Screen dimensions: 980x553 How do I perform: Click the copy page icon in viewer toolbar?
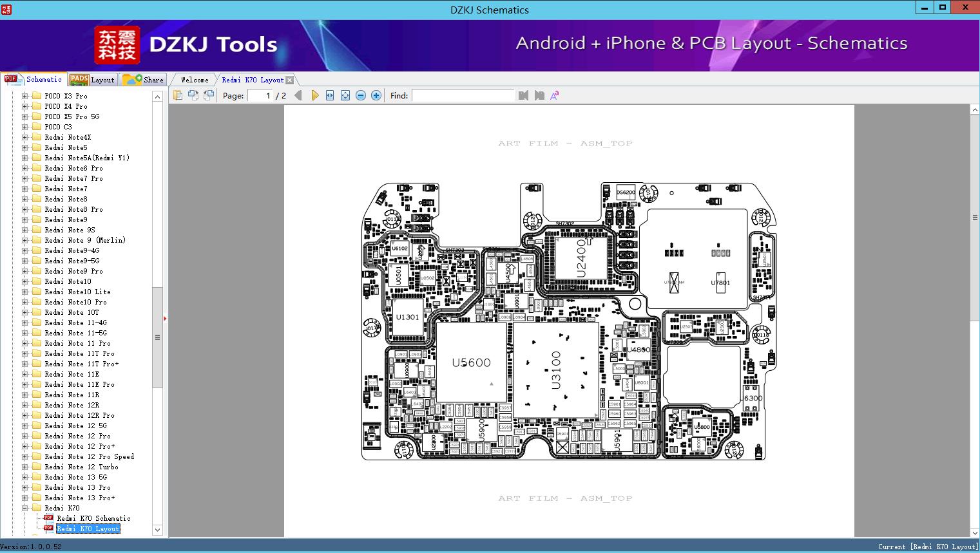177,95
